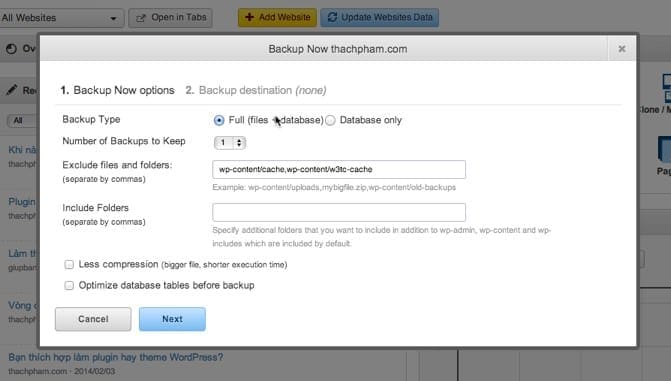Select Backup Now options step

tap(118, 90)
